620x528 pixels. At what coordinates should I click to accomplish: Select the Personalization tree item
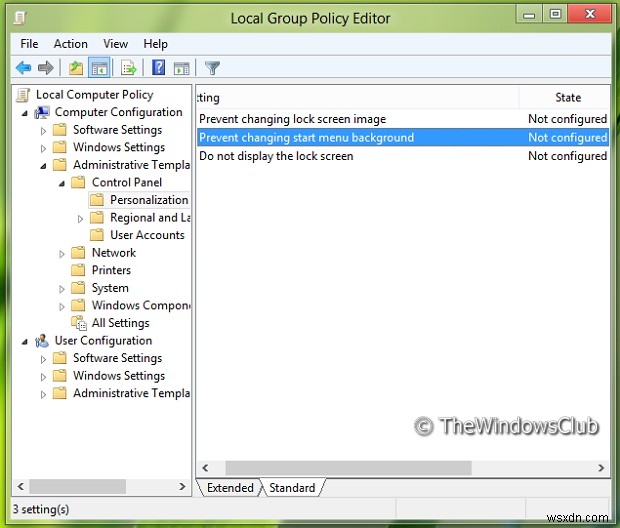point(149,200)
